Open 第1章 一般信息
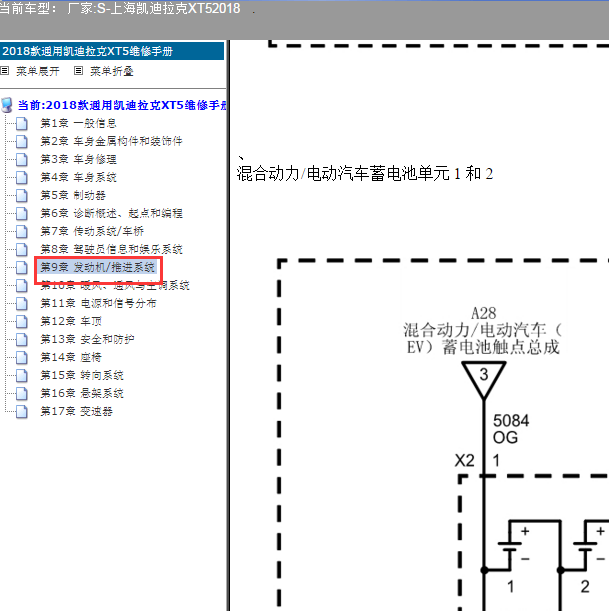609x611 pixels. 78,123
